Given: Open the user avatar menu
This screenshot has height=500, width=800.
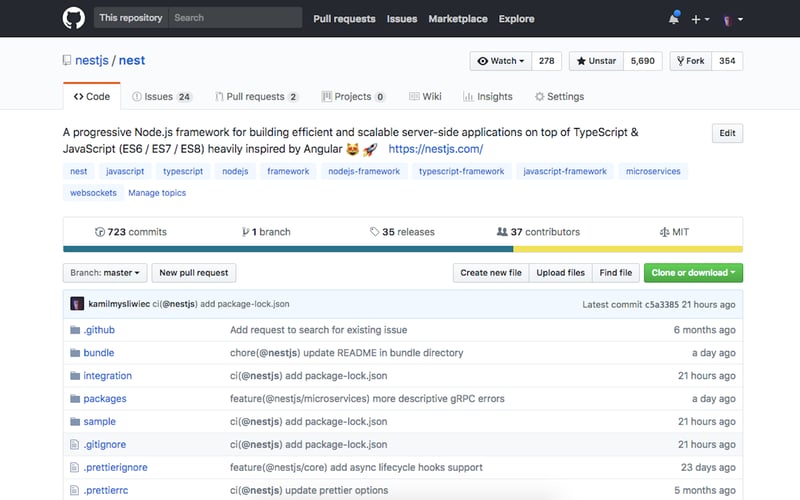Looking at the screenshot, I should 733,19.
